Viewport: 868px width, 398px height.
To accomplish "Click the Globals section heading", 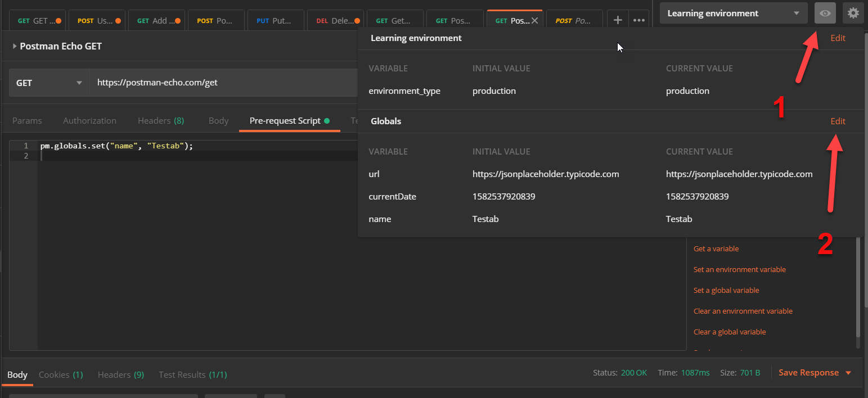I will (x=386, y=121).
